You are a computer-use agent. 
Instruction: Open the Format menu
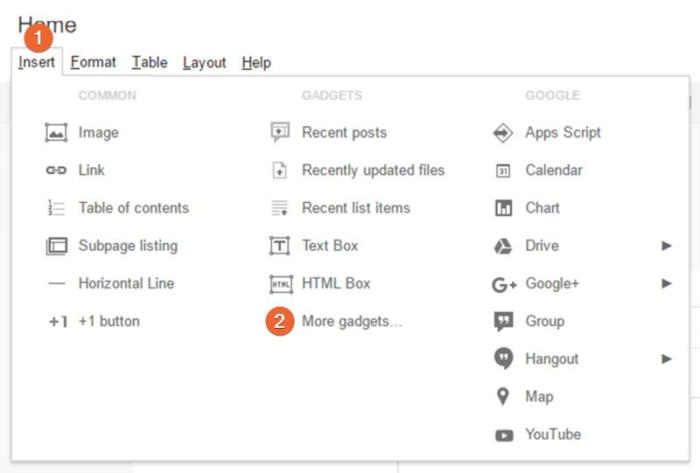pyautogui.click(x=93, y=62)
